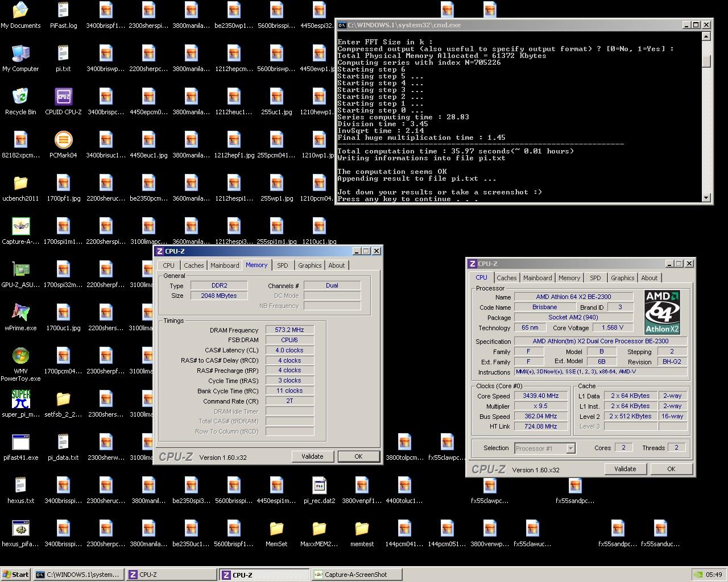Launch wPrime.exe desktop icon
The width and height of the screenshot is (728, 582).
pyautogui.click(x=20, y=318)
